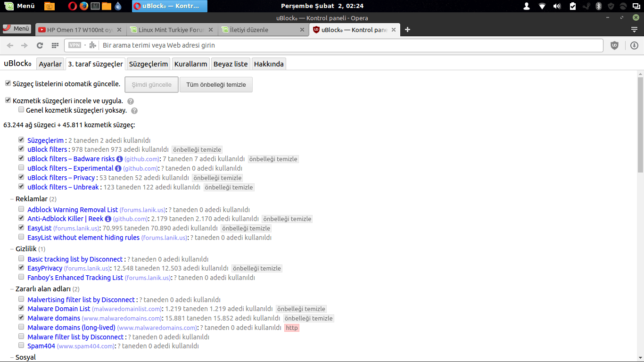The height and width of the screenshot is (362, 644).
Task: Click the shield tray icon in the panel
Action: tap(611, 6)
